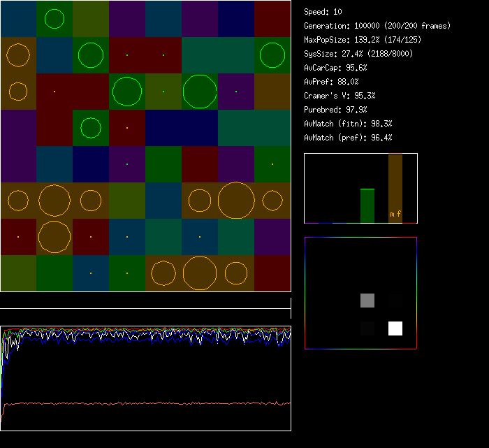Click the Cramer's V value
This screenshot has height=448, width=489.
pyautogui.click(x=340, y=96)
